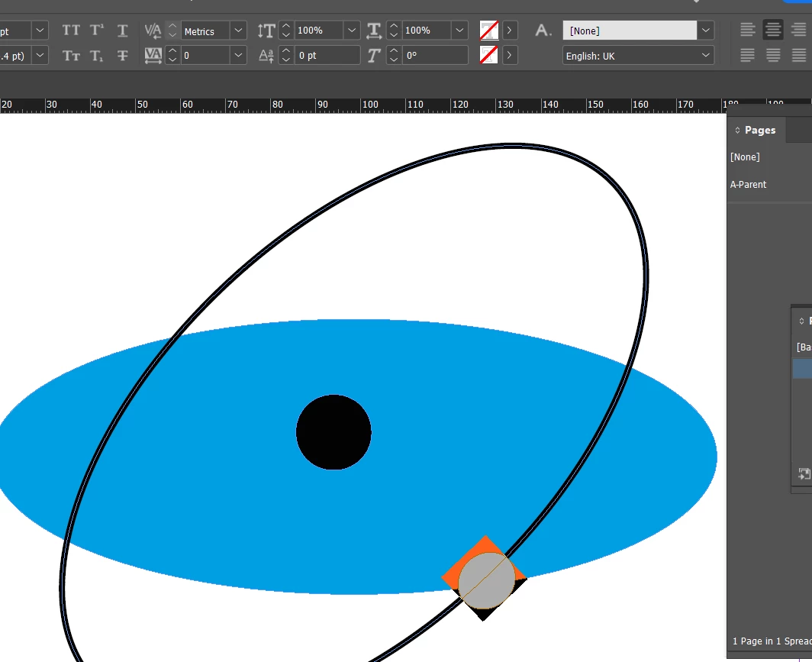Click the Kerning stepper arrows
The height and width of the screenshot is (662, 812).
coord(172,31)
